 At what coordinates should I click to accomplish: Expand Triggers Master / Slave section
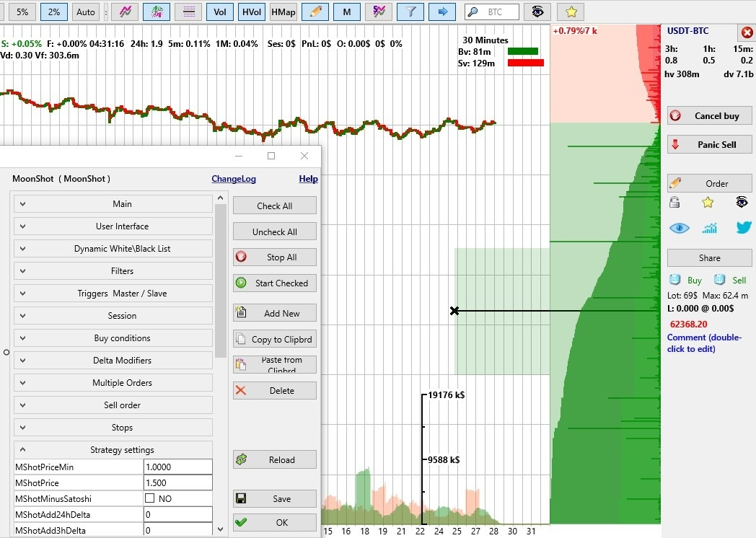tap(113, 293)
